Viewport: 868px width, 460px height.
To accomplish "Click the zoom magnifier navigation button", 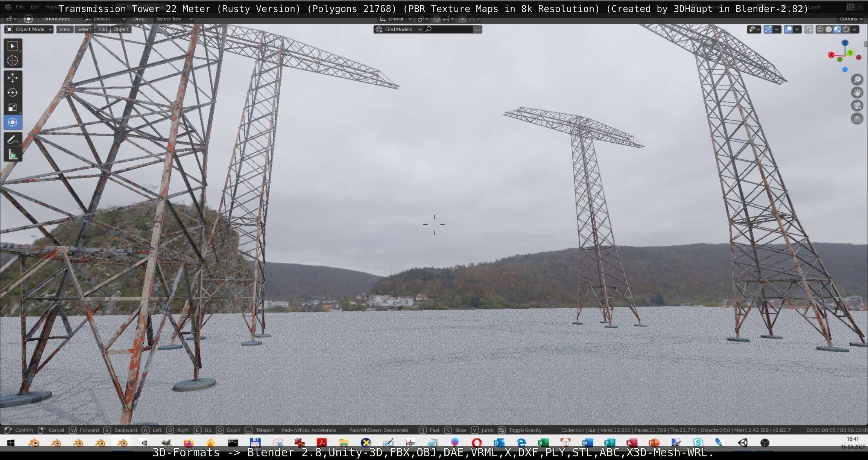I will (857, 79).
